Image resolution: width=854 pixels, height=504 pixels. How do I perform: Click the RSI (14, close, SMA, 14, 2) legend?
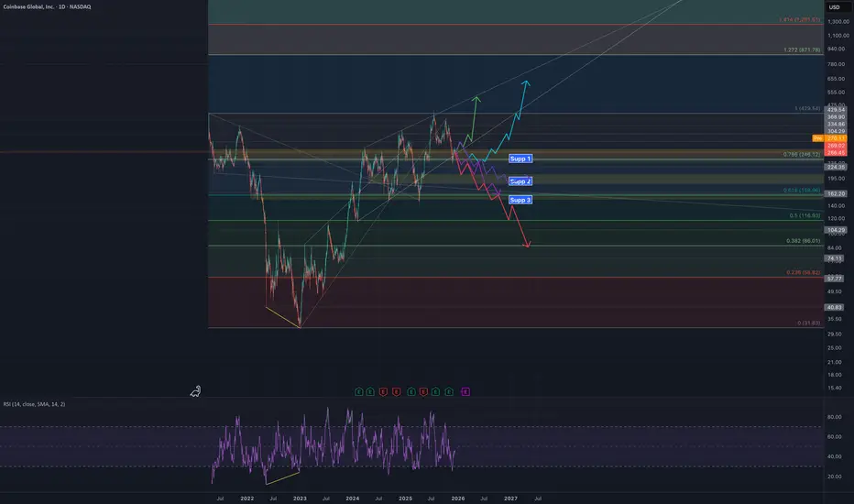pyautogui.click(x=34, y=404)
